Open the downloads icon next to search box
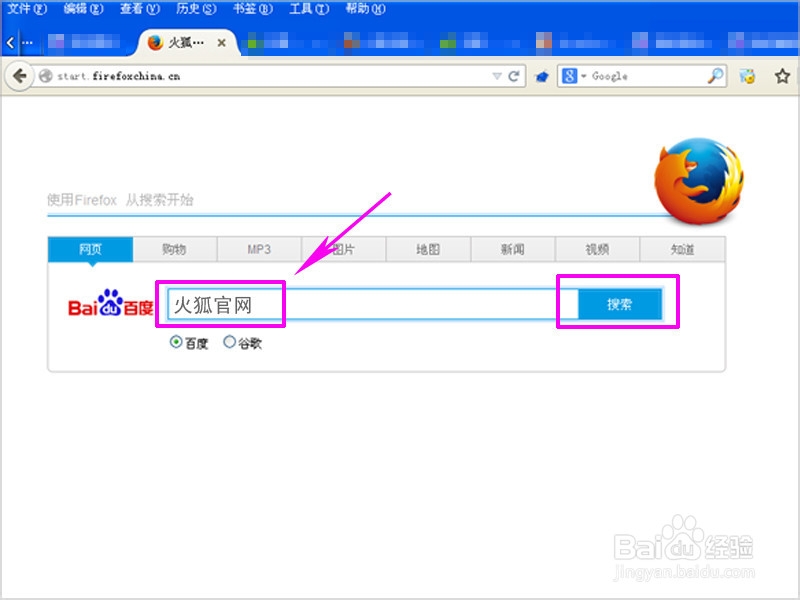800x600 pixels. [747, 77]
